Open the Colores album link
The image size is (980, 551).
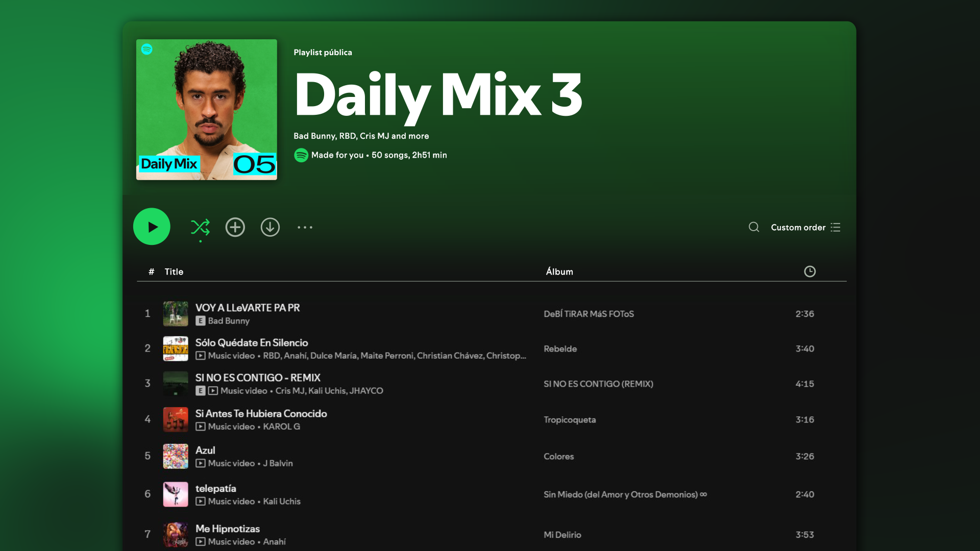click(558, 457)
